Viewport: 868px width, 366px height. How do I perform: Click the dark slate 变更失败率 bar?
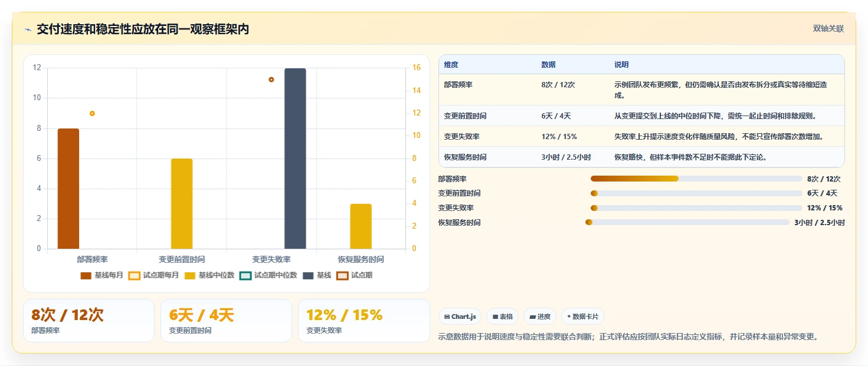(295, 159)
